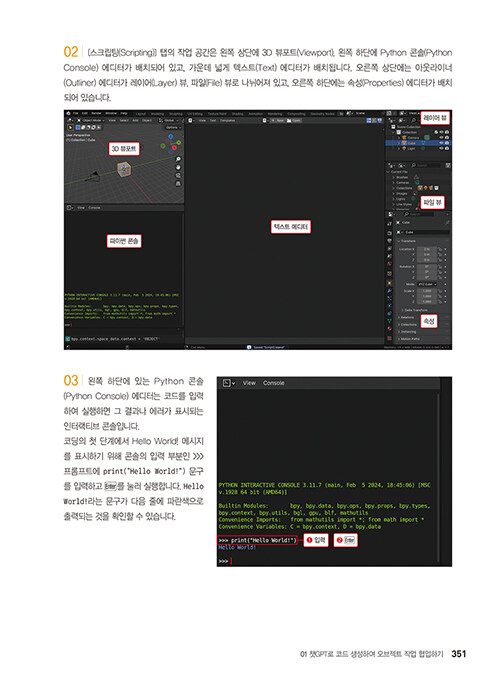Viewport: 500px width, 684px height.
Task: Open the green Object Data properties tab
Action: click(x=389, y=321)
